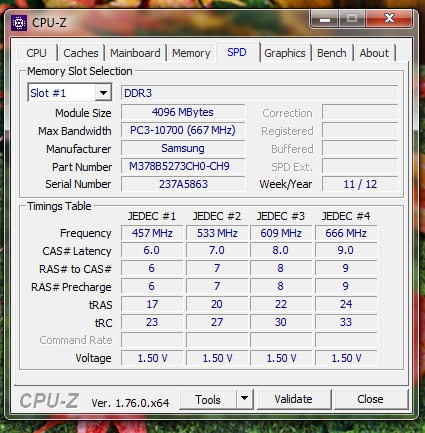Viewport: 425px width, 433px height.
Task: Click tRC value 23
Action: click(x=152, y=322)
